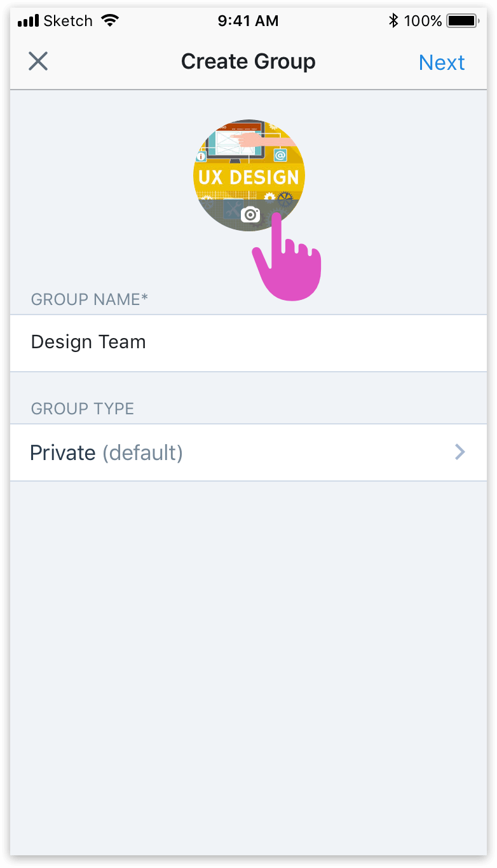The image size is (497, 868).
Task: Click the Create Group title text
Action: (248, 62)
